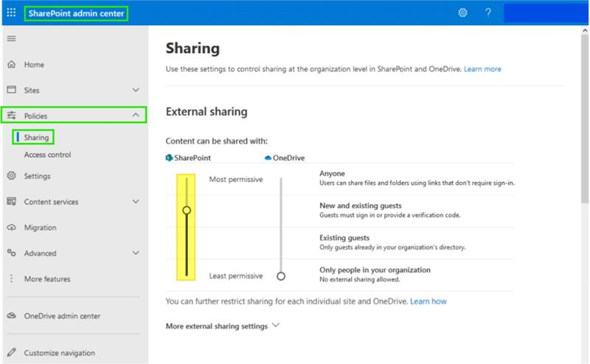Click the SharePoint logo icon

coord(170,158)
